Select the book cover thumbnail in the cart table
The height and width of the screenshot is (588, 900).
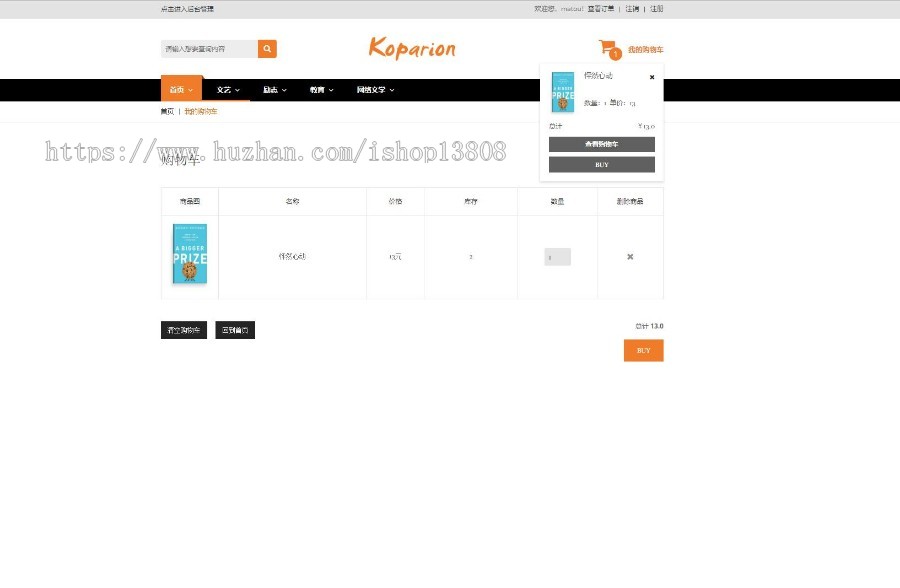coord(189,256)
